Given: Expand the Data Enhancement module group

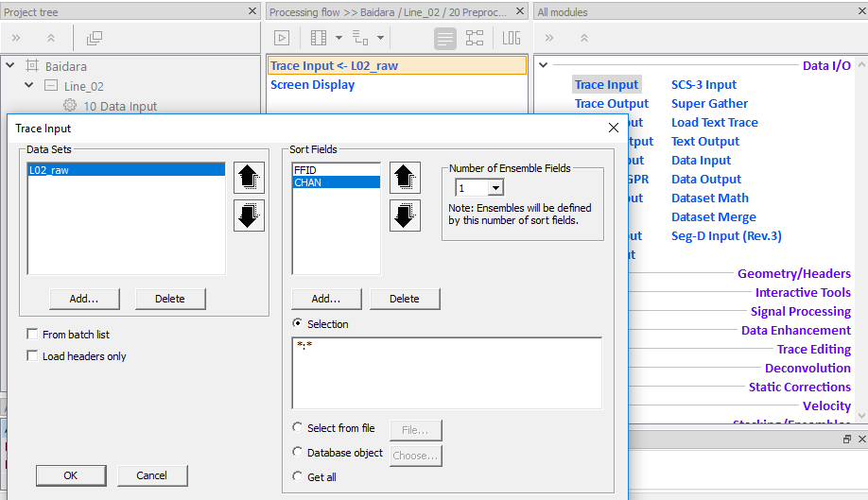Looking at the screenshot, I should [x=796, y=330].
